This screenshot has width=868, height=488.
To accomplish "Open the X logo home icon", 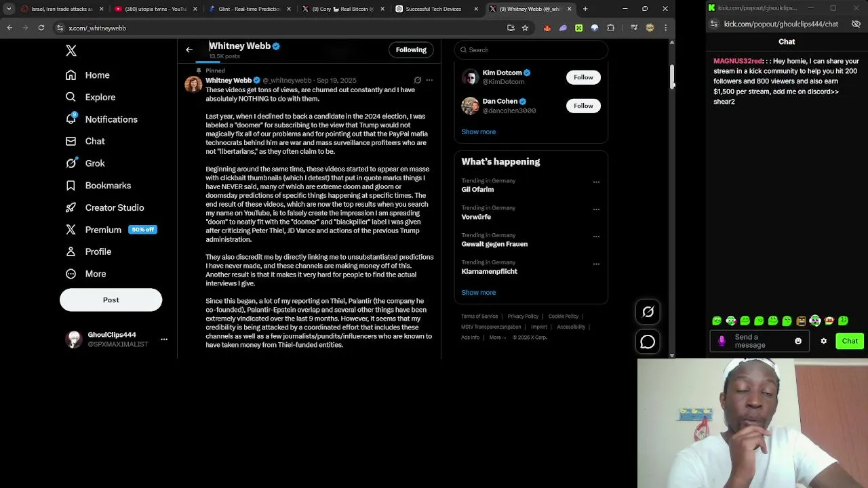I will 71,51.
